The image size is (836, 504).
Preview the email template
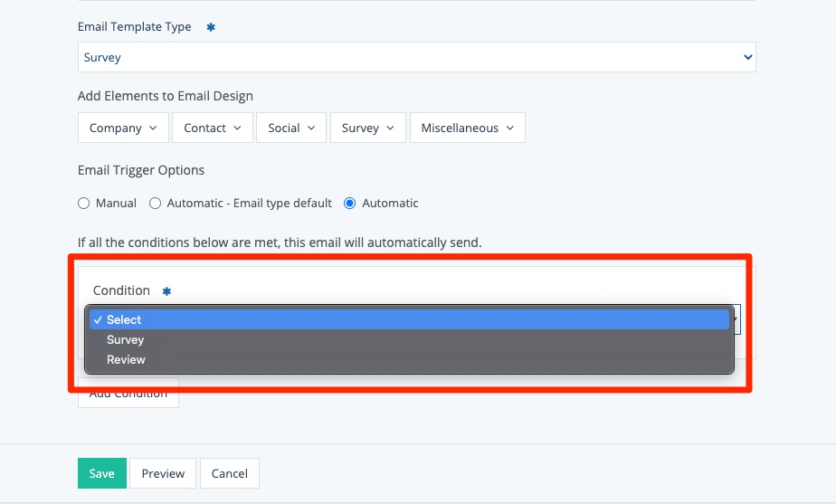point(163,473)
